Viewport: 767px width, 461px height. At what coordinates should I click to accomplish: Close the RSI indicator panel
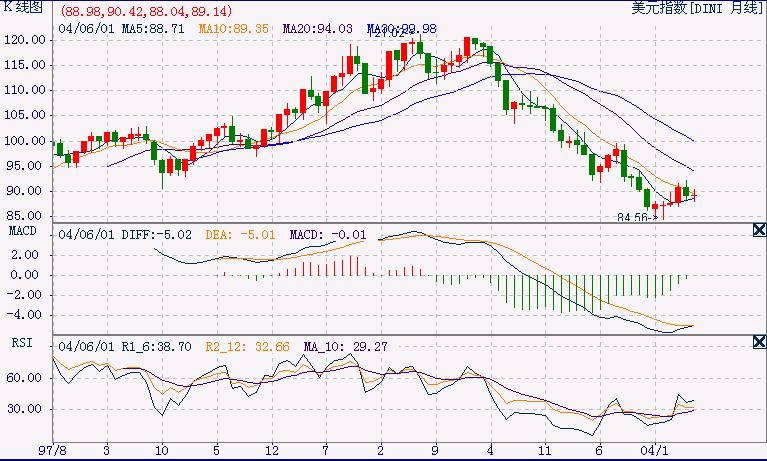[x=759, y=342]
